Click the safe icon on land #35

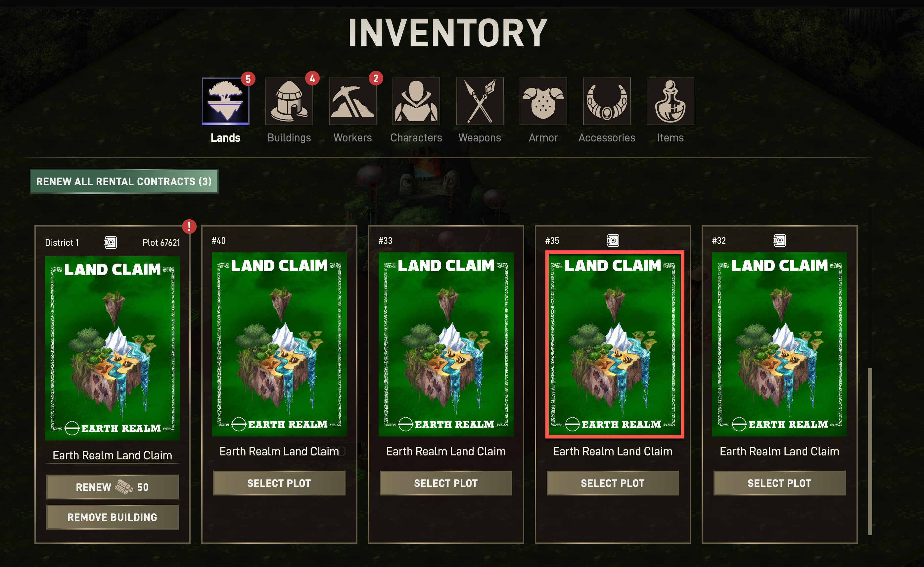[613, 240]
